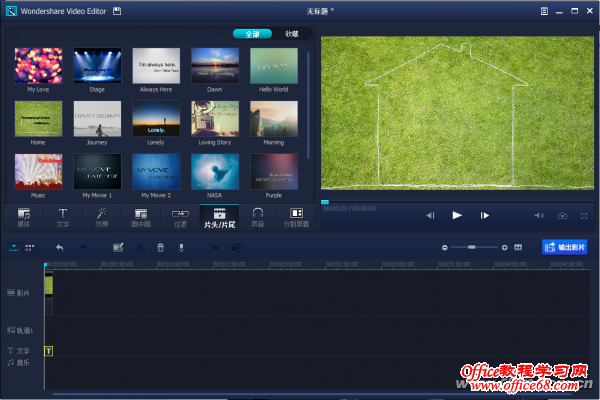Switch to timeline view mode

pos(14,248)
